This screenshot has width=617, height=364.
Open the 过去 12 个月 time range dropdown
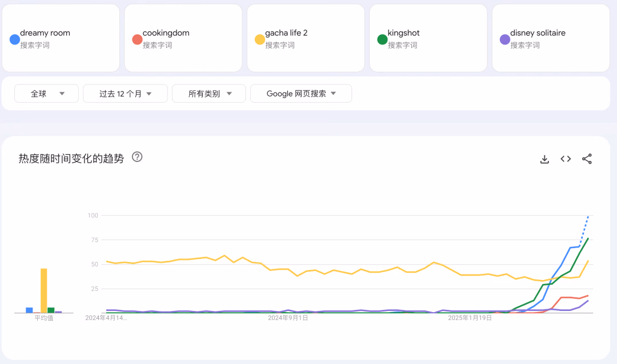(125, 94)
